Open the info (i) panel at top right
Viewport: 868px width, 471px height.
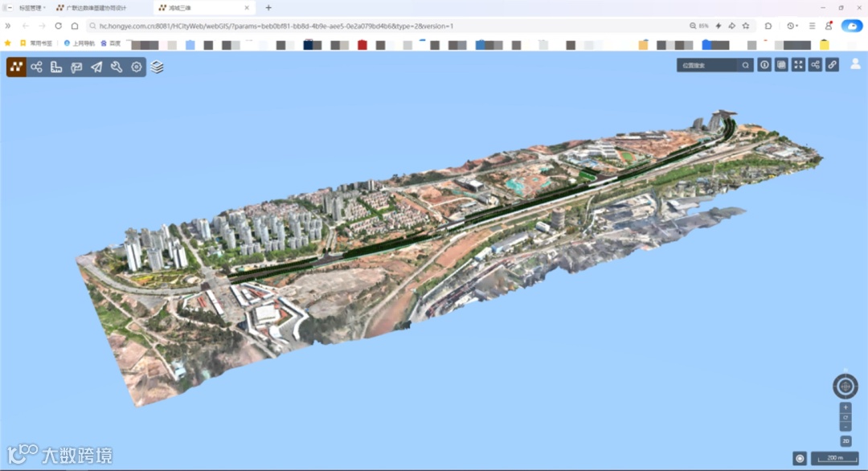pyautogui.click(x=764, y=65)
